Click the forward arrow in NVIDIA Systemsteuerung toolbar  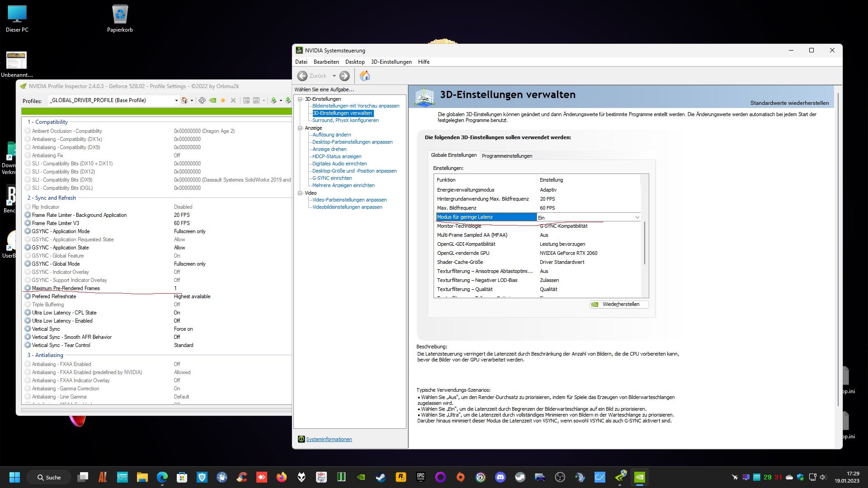coord(344,76)
